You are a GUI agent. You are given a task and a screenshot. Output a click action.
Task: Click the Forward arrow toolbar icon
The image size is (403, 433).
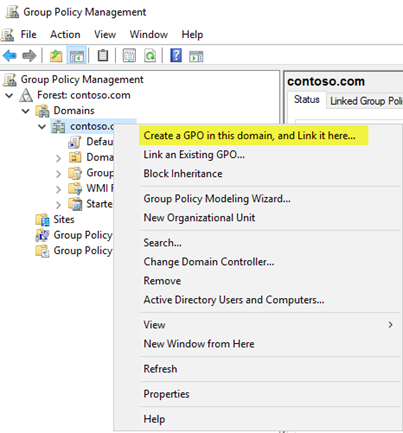29,56
